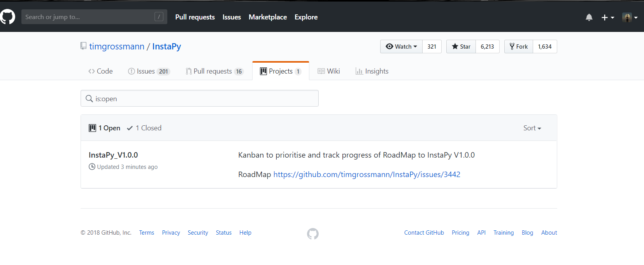
Task: View the 1,634 forks count
Action: tap(545, 46)
